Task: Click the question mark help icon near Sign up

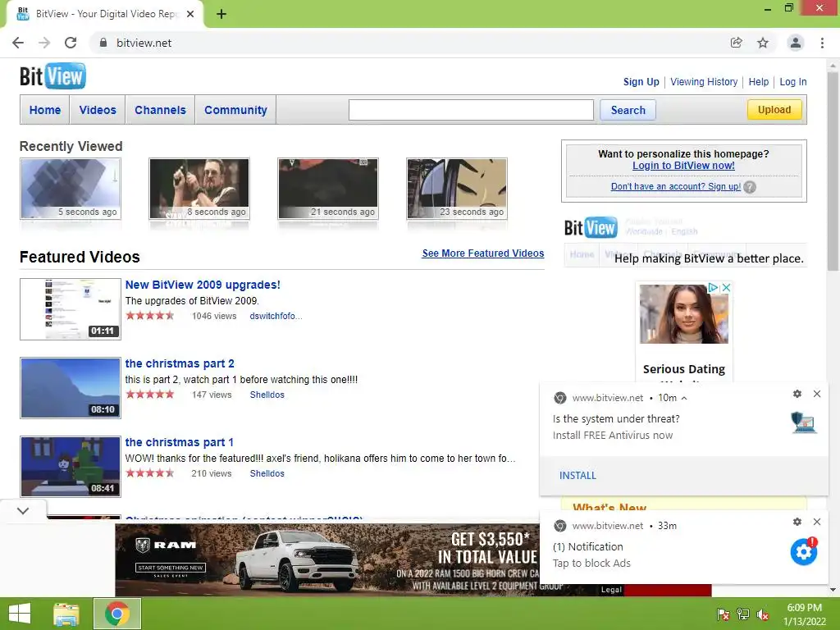Action: point(750,187)
